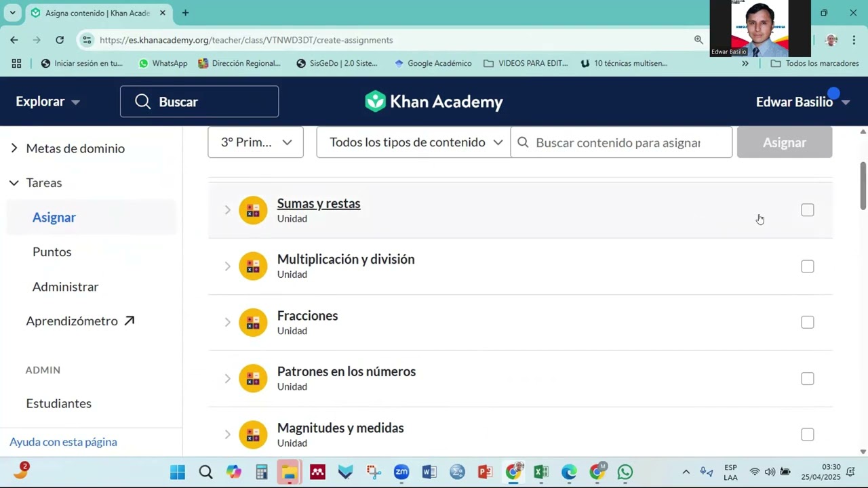This screenshot has height=488, width=868.
Task: Open the Ayuda con esta página link
Action: (x=63, y=442)
